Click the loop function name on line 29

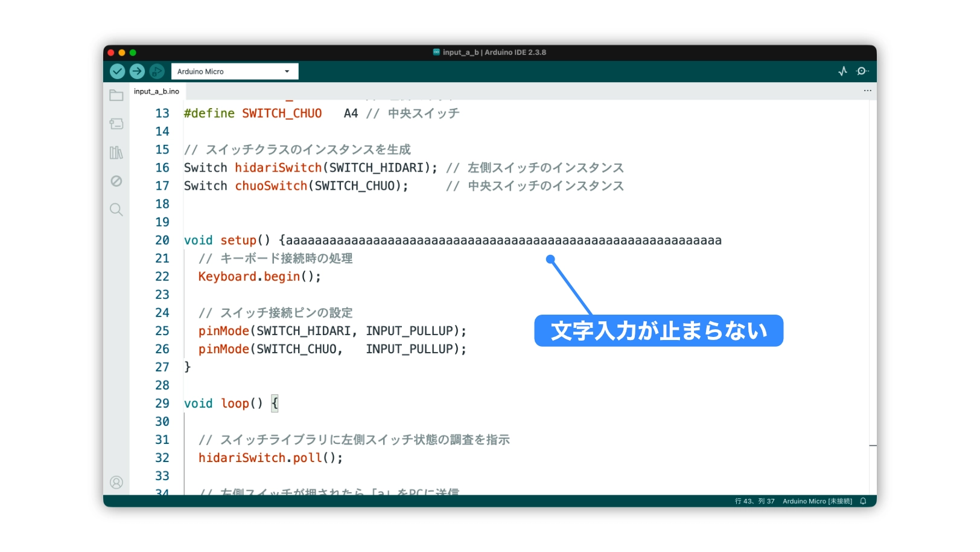[235, 403]
